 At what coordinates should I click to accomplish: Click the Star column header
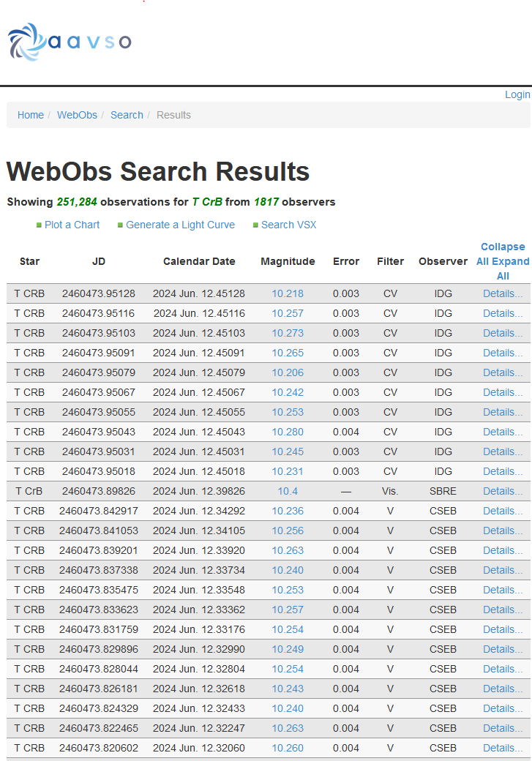(29, 262)
